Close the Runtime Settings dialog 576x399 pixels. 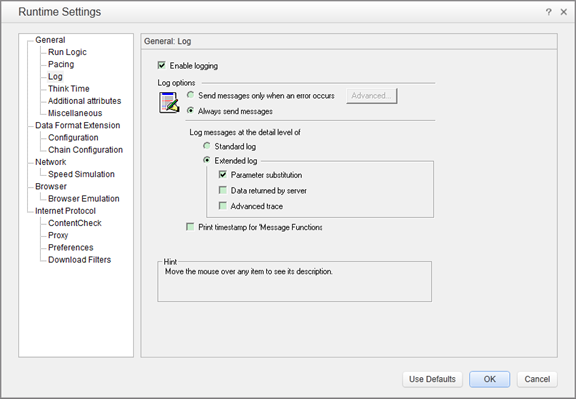coord(564,12)
